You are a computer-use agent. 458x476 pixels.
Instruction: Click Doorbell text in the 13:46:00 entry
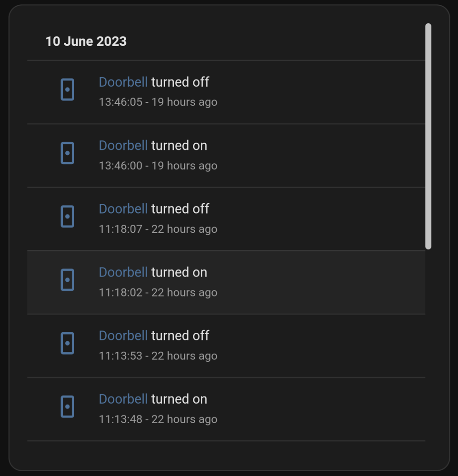tap(123, 145)
